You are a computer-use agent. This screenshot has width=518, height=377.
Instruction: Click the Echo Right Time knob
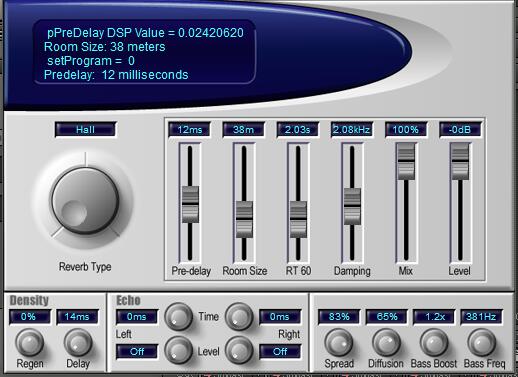(239, 317)
